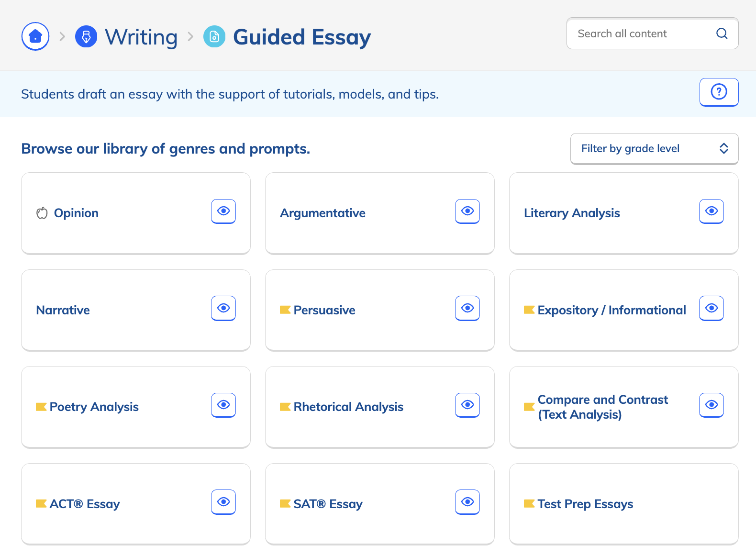Preview Expository / Informational prompts
The image size is (756, 556).
point(712,308)
